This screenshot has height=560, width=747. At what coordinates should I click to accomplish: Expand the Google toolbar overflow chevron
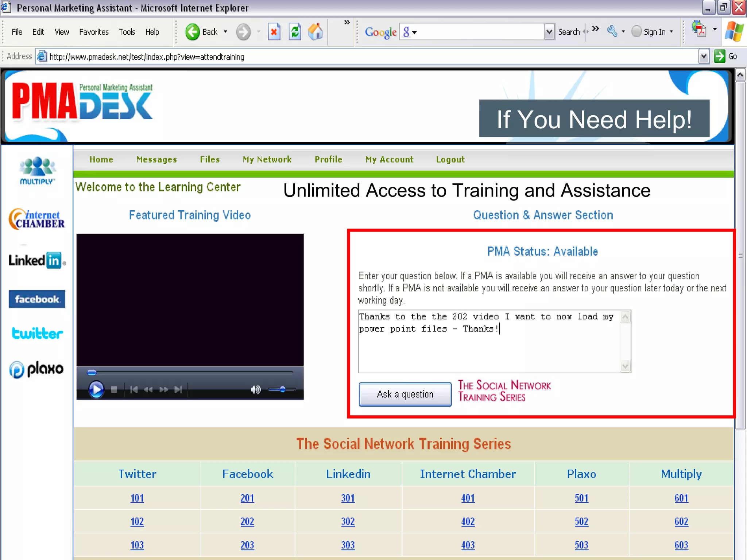[x=595, y=28]
